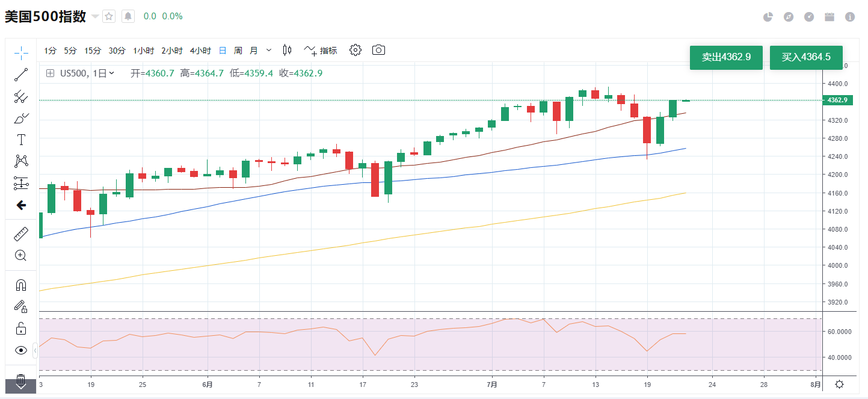
Task: Click the zoom in magnifier tool
Action: pyautogui.click(x=21, y=256)
